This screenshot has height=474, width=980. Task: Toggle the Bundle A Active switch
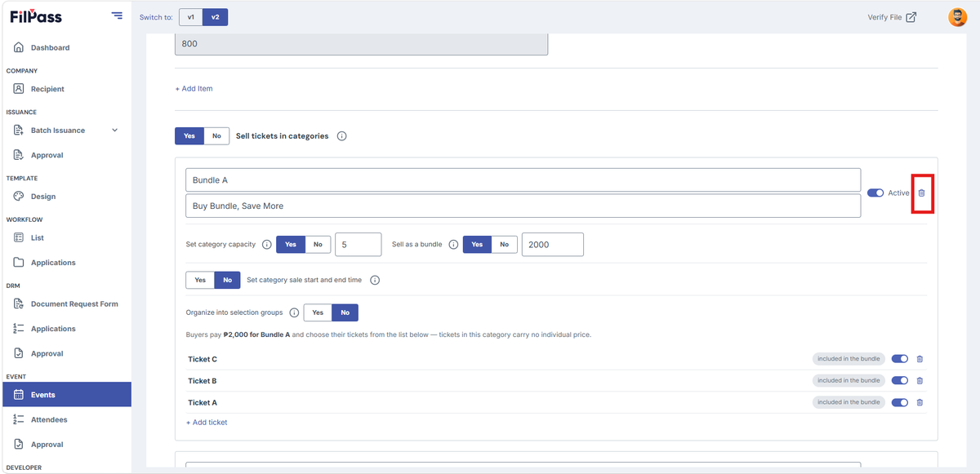(875, 193)
